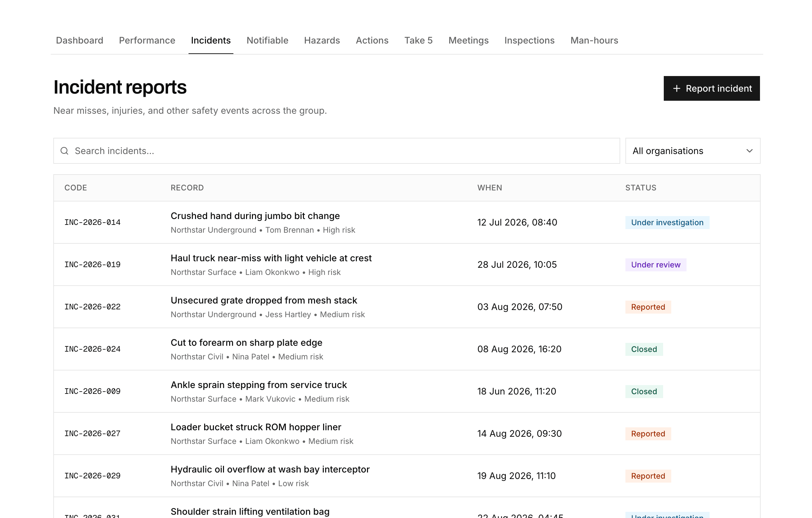The width and height of the screenshot is (812, 518).
Task: Open the Inspections tab
Action: pos(530,40)
